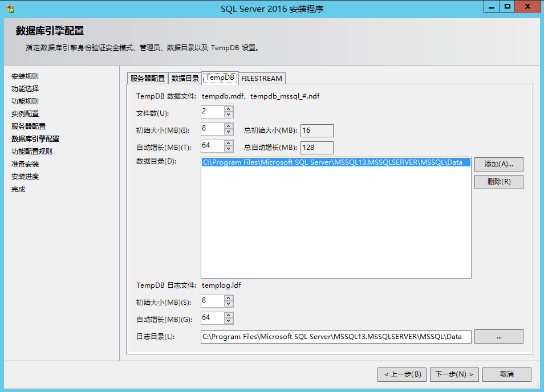Maximize the setup window
Image resolution: width=544 pixels, height=392 pixels.
508,7
